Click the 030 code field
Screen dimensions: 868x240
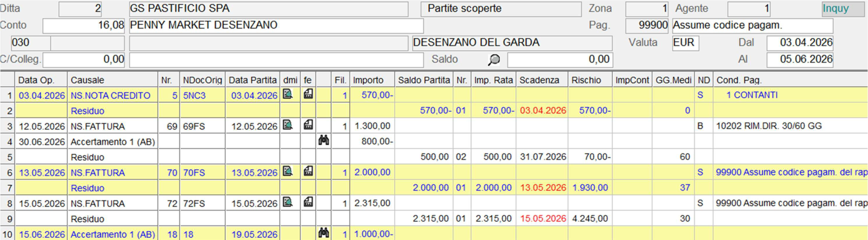tap(30, 43)
